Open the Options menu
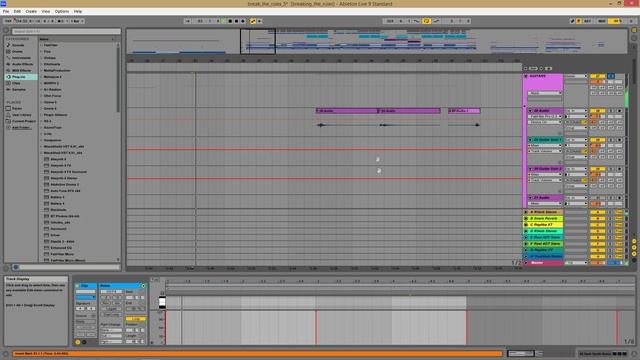The image size is (640, 360). [x=62, y=11]
